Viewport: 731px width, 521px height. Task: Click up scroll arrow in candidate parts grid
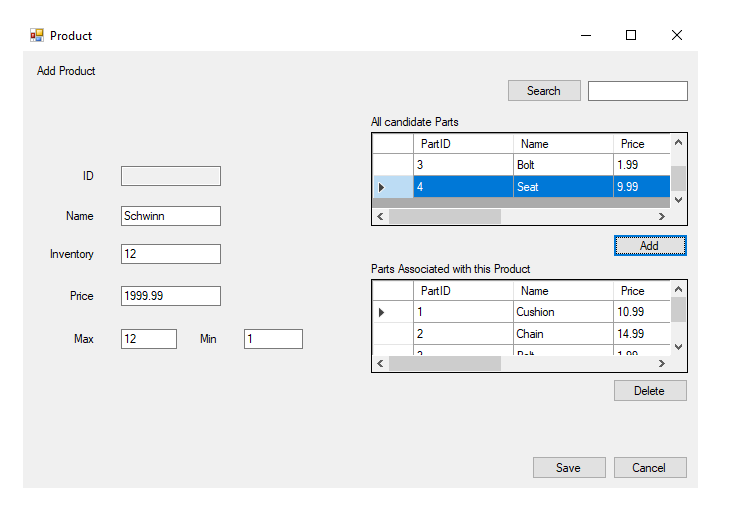click(x=678, y=142)
